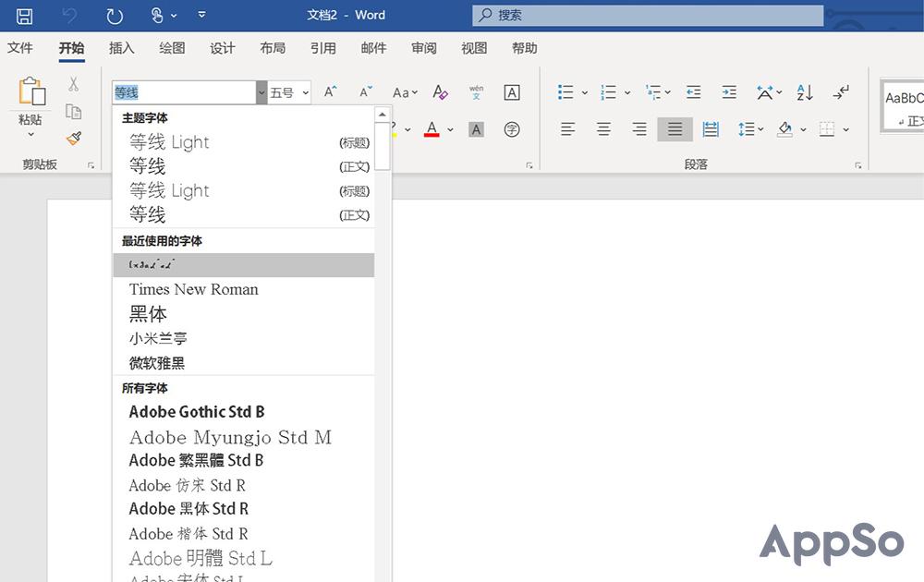The image size is (924, 582).
Task: Click the Undo arrow icon
Action: 69,16
